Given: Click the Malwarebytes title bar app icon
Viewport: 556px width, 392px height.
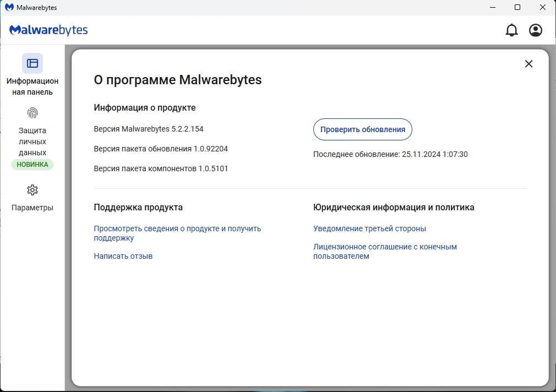Looking at the screenshot, I should (9, 8).
